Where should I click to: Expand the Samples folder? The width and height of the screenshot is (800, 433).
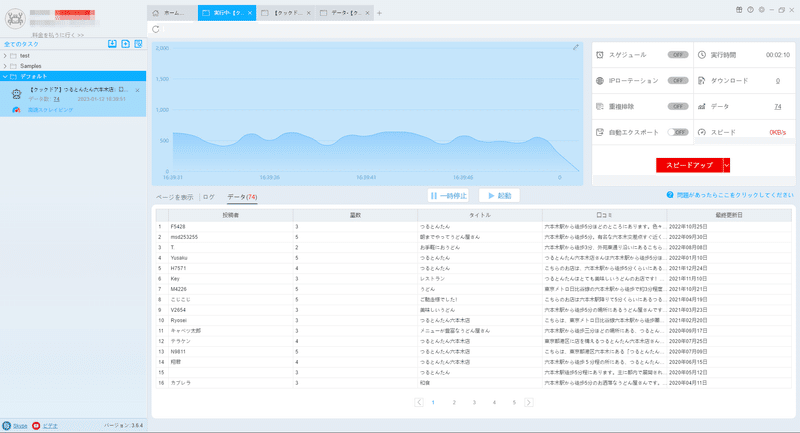click(5, 66)
